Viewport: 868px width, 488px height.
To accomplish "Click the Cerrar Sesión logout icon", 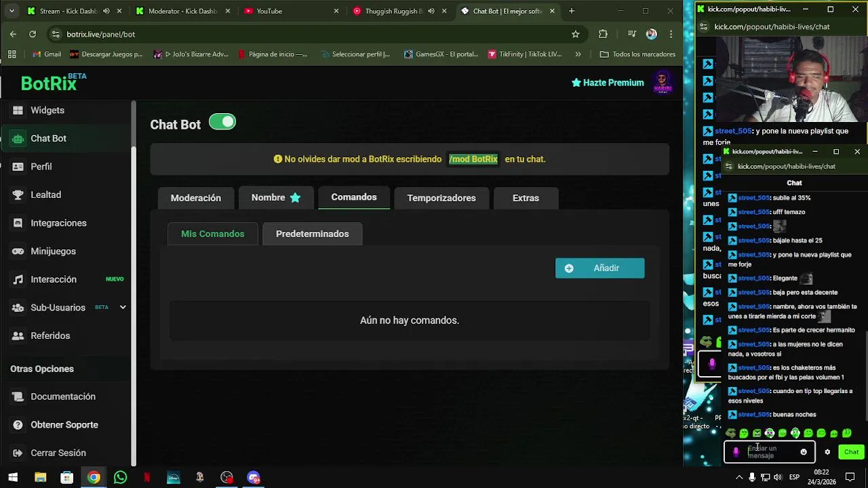I will click(18, 453).
